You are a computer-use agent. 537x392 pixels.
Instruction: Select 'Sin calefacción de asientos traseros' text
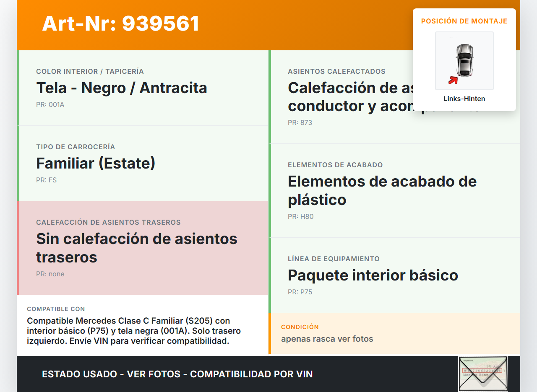point(137,248)
